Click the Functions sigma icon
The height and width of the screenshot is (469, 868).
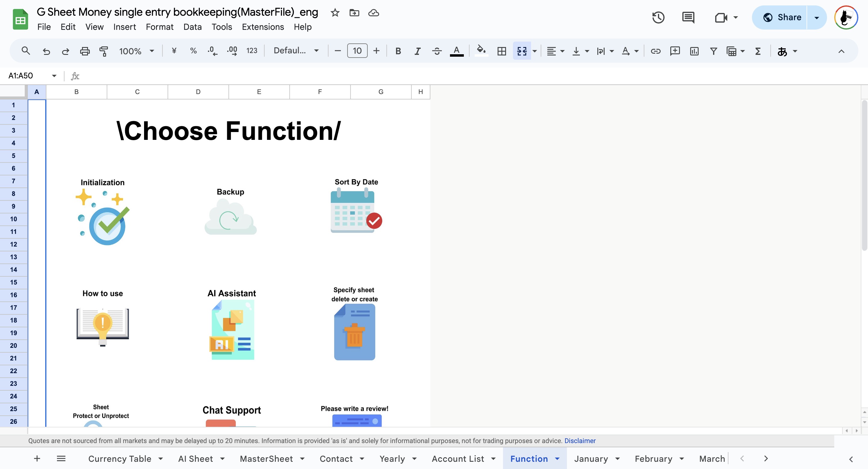pos(758,51)
